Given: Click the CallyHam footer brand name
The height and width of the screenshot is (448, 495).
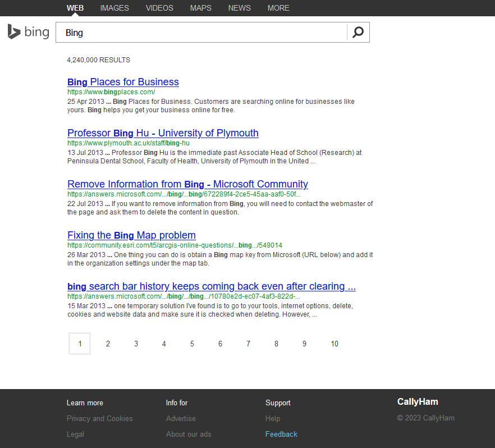Looking at the screenshot, I should click(418, 401).
